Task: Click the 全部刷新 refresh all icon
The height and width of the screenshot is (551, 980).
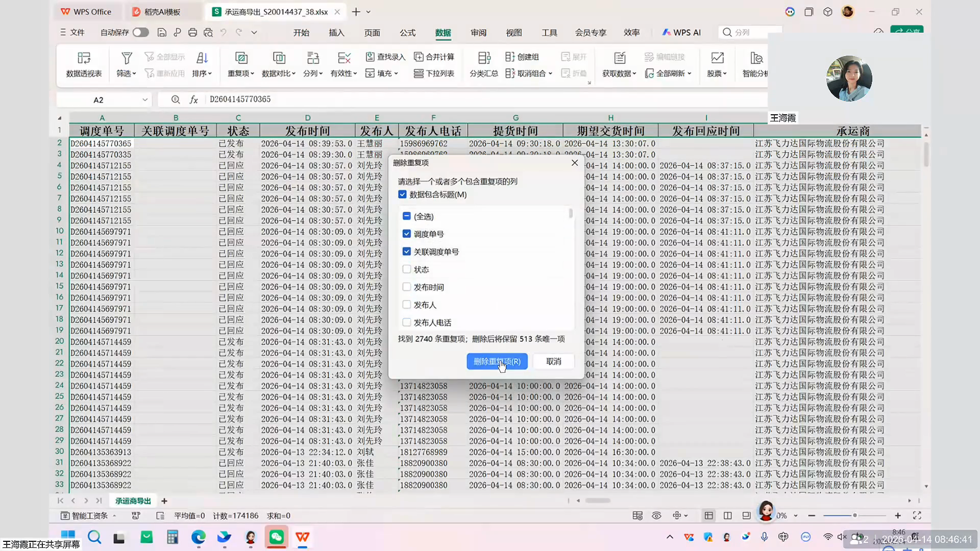Action: pyautogui.click(x=649, y=73)
